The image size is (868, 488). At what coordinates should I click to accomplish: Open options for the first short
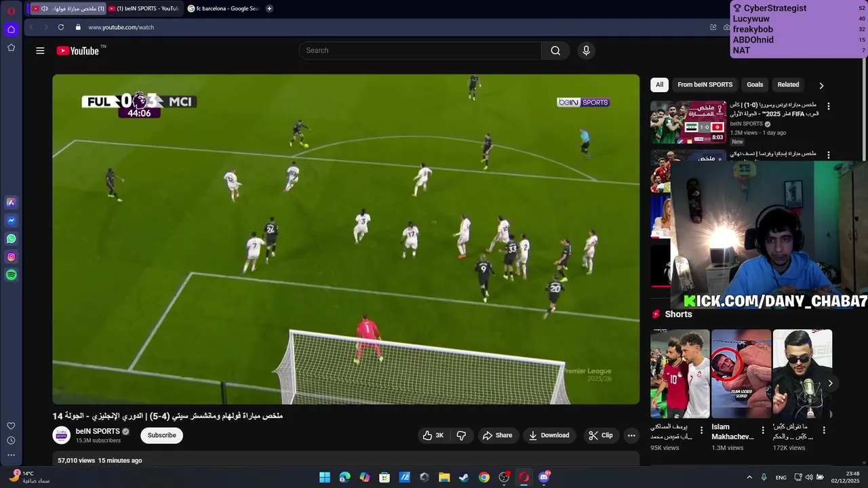coord(702,430)
